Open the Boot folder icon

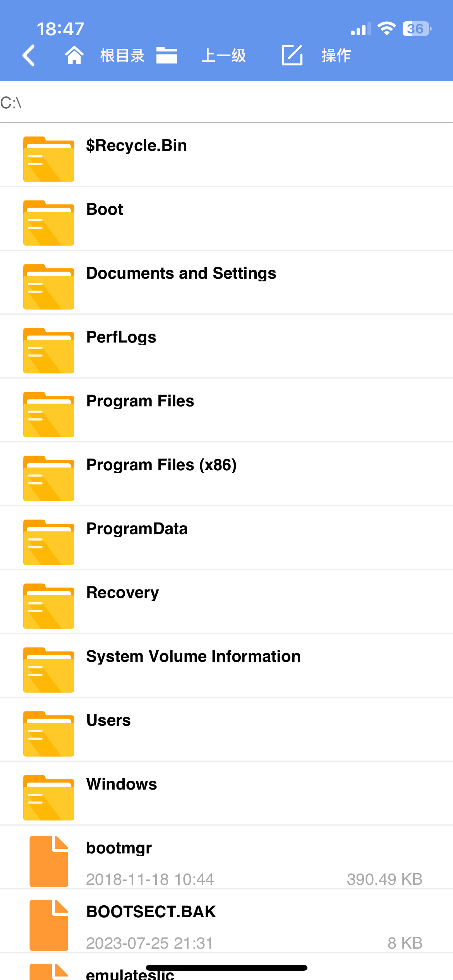tap(48, 223)
